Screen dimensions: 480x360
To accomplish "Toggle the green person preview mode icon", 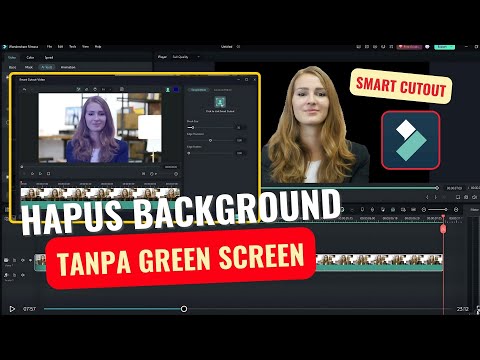I will [x=168, y=90].
